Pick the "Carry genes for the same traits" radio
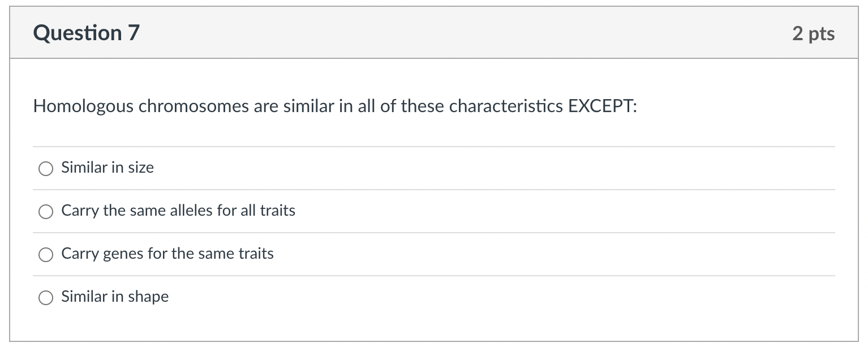The width and height of the screenshot is (868, 351). pyautogui.click(x=46, y=254)
